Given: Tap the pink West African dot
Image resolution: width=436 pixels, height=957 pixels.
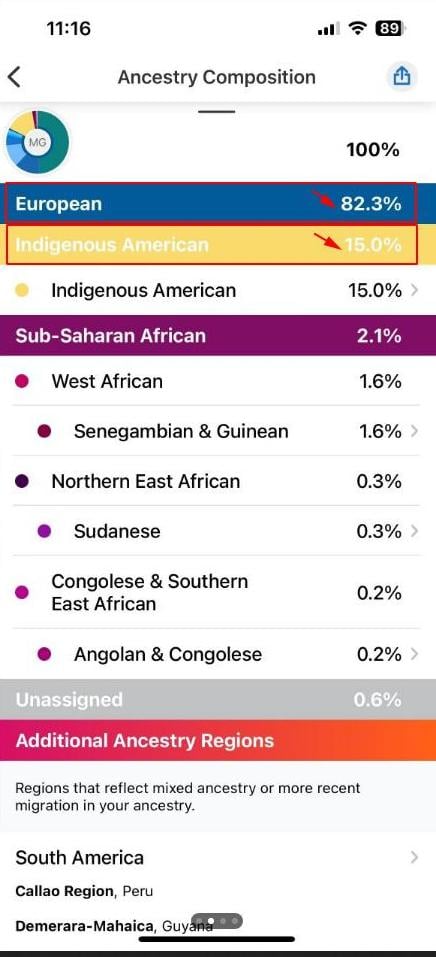Looking at the screenshot, I should (x=22, y=382).
